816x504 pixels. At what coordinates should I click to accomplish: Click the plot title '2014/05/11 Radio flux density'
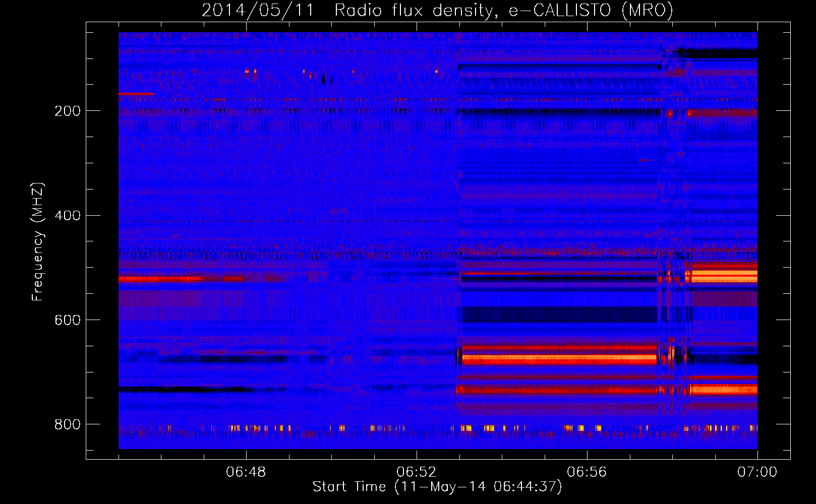click(x=437, y=10)
